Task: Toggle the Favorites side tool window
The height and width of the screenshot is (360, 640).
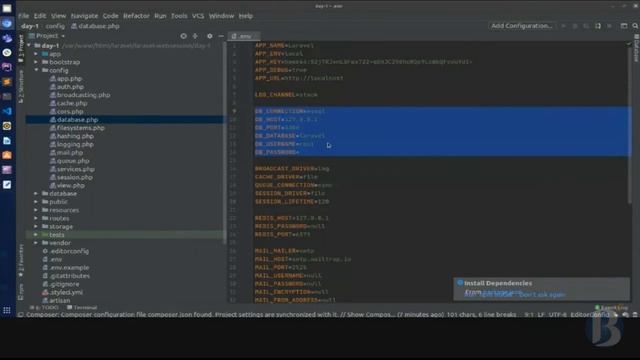Action: point(21,261)
